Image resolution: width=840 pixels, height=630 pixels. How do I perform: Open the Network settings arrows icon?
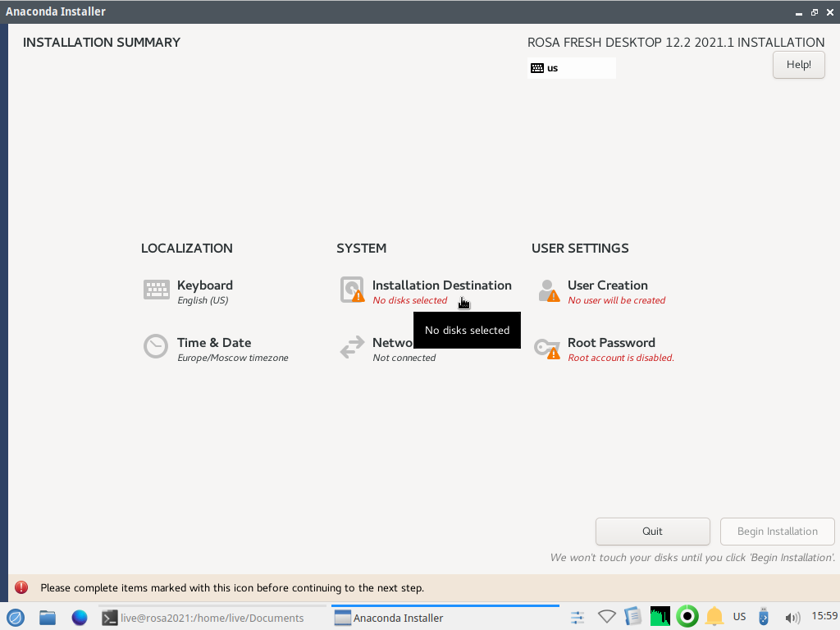352,347
